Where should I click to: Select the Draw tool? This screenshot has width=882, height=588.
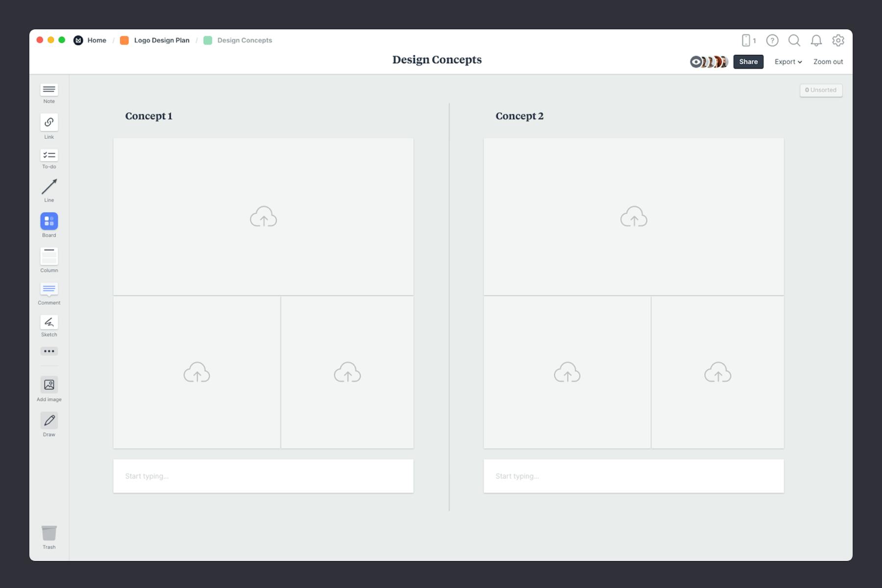[49, 420]
